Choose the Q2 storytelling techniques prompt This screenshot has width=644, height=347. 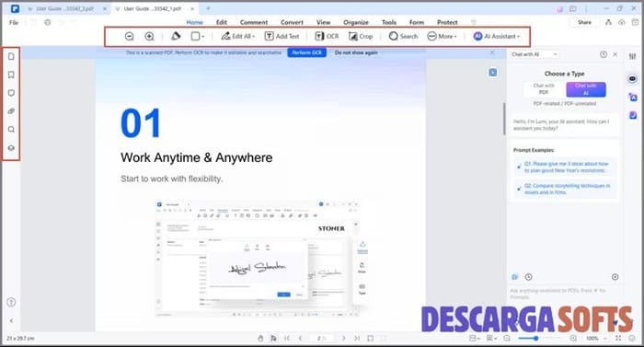click(564, 189)
